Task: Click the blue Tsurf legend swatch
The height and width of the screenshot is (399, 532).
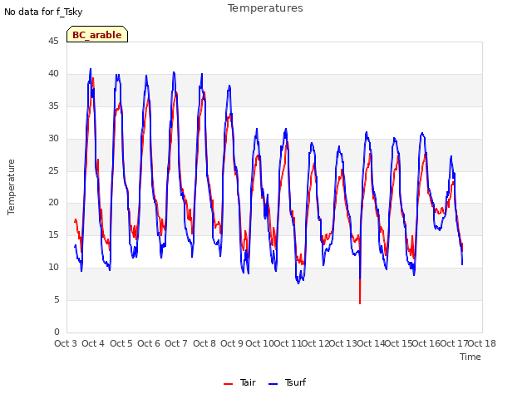Action: coord(273,384)
